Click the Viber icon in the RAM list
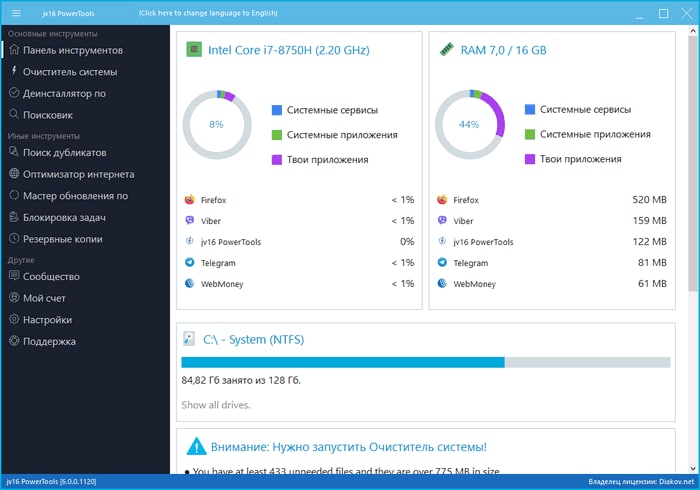 (x=442, y=220)
